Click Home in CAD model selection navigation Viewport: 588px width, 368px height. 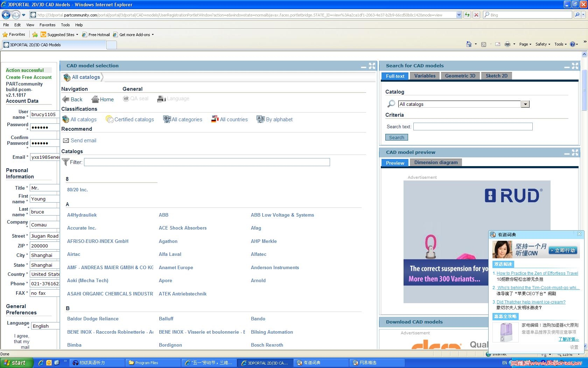pyautogui.click(x=103, y=99)
